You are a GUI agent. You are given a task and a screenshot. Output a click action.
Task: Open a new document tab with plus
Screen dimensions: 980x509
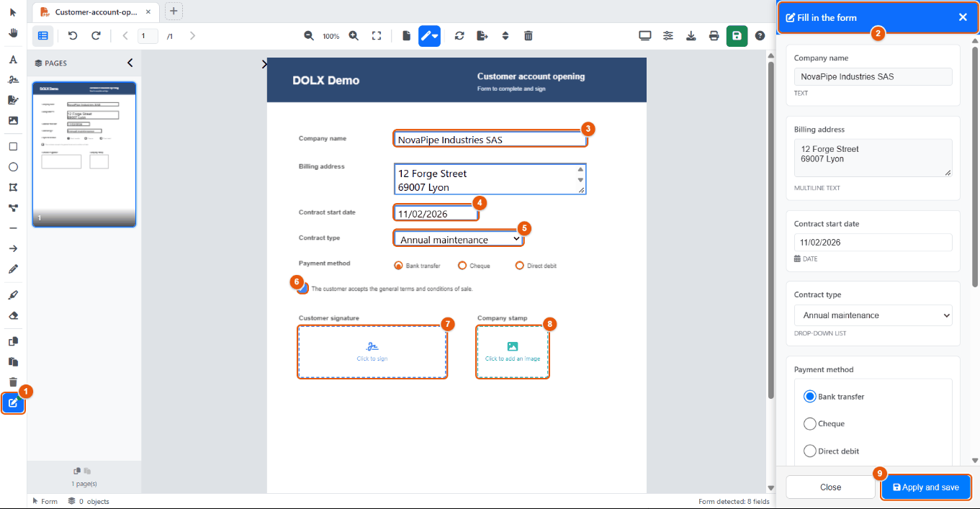click(x=174, y=11)
